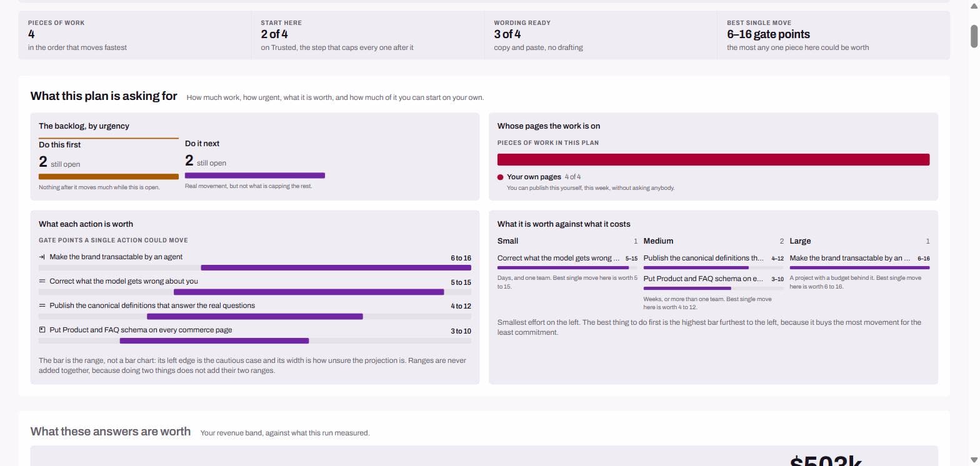Click "Make the brand transactable by an agent" in the action list
The image size is (980, 466).
click(116, 257)
